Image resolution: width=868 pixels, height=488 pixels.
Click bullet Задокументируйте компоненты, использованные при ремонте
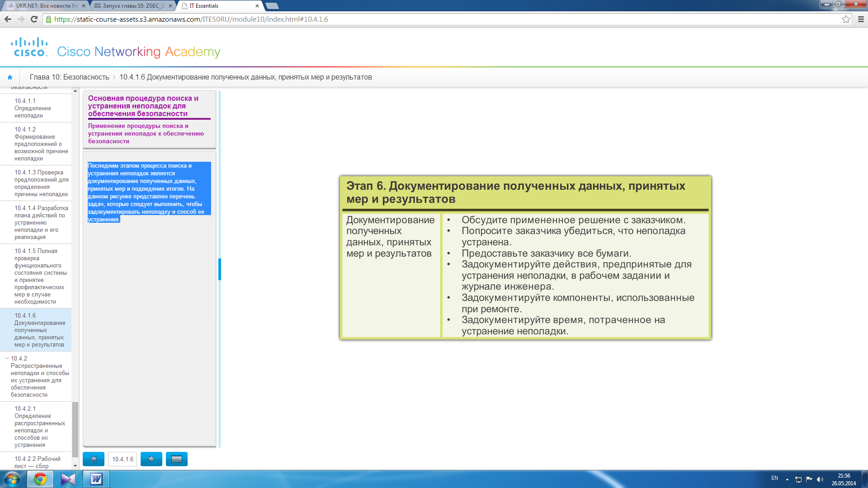point(578,303)
